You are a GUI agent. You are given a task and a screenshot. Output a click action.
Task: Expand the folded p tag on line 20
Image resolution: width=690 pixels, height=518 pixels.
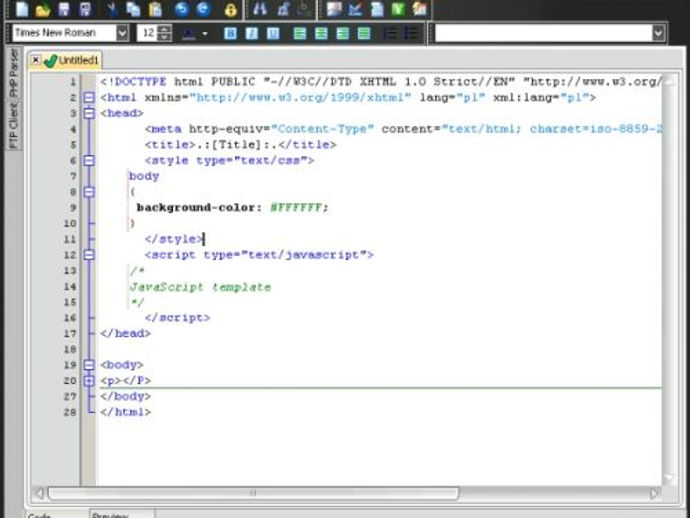(89, 381)
